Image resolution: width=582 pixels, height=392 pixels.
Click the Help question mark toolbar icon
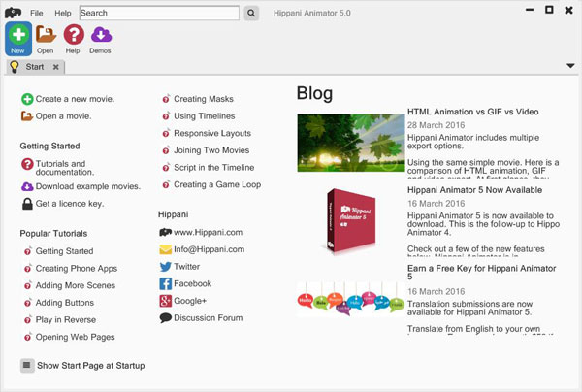(x=74, y=34)
